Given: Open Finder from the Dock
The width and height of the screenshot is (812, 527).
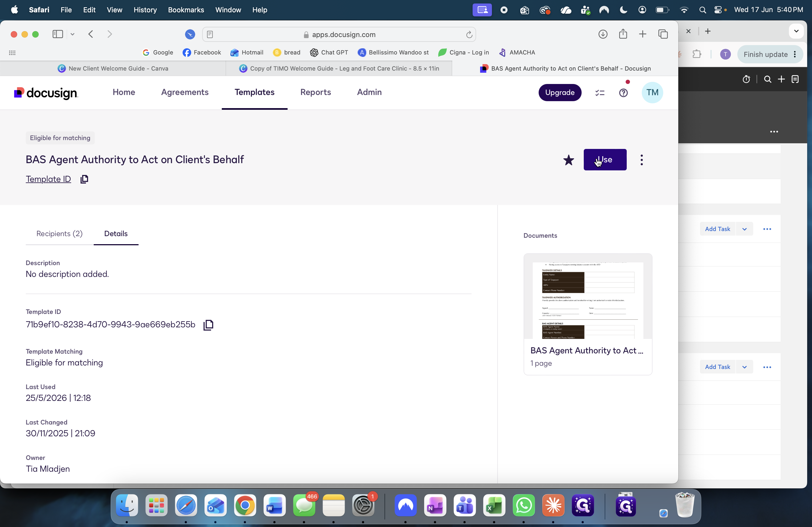Looking at the screenshot, I should pos(127,506).
